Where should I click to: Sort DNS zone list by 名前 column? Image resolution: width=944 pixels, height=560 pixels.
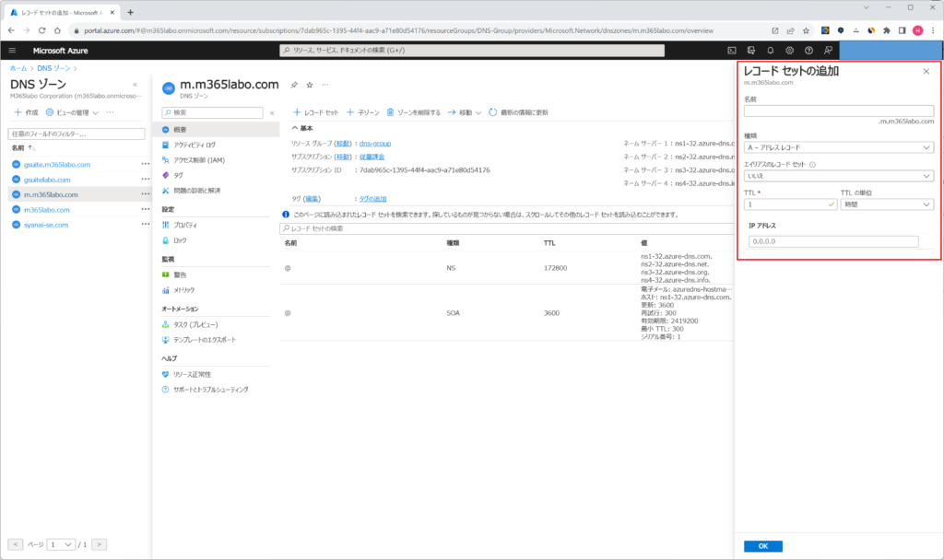(23, 148)
